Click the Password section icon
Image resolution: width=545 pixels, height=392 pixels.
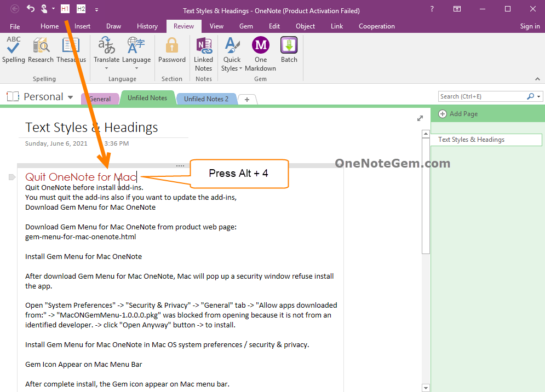coord(171,50)
